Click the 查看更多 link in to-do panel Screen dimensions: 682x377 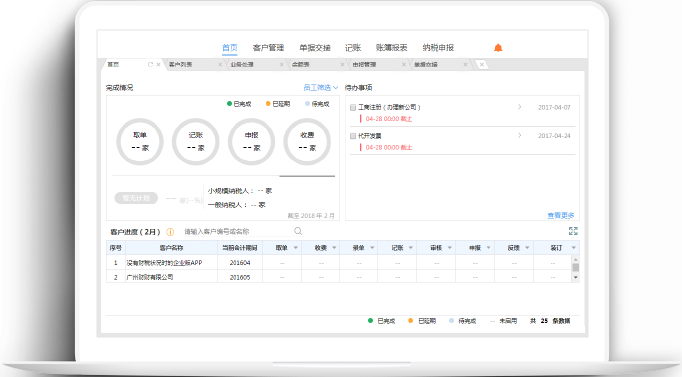point(561,215)
